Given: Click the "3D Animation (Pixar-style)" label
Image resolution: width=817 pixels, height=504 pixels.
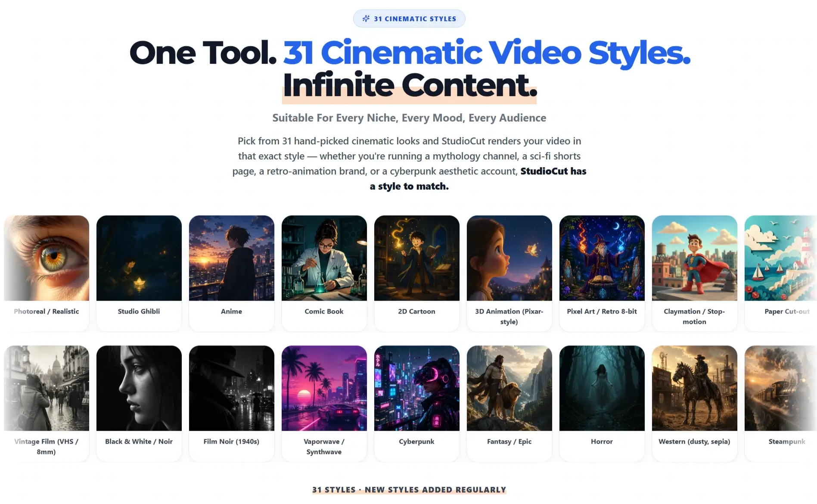Looking at the screenshot, I should 509,317.
